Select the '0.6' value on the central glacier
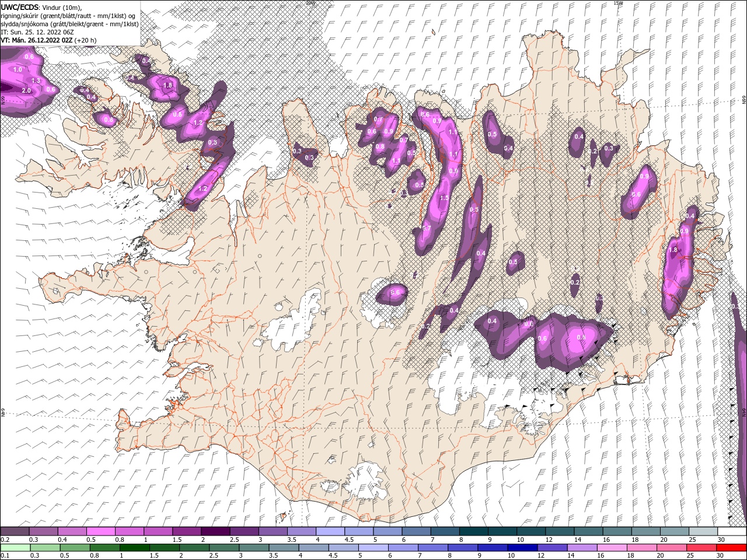The image size is (747, 560). 395,293
